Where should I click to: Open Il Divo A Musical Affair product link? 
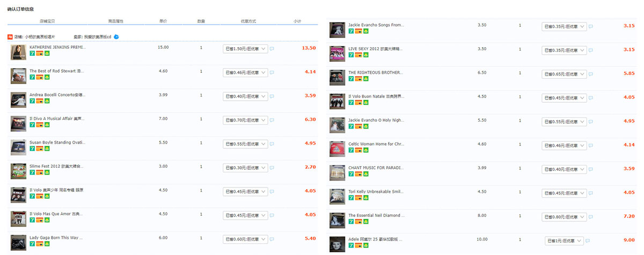57,118
